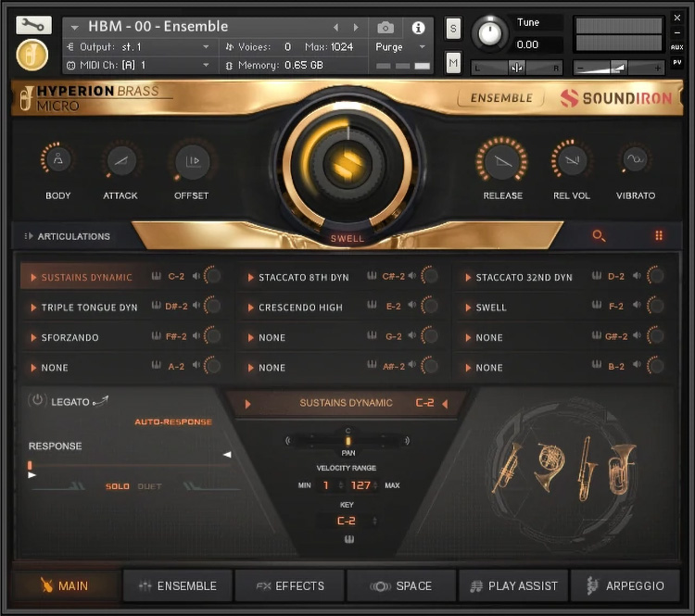Open the orange grid view icon
This screenshot has height=616, width=695.
click(659, 236)
